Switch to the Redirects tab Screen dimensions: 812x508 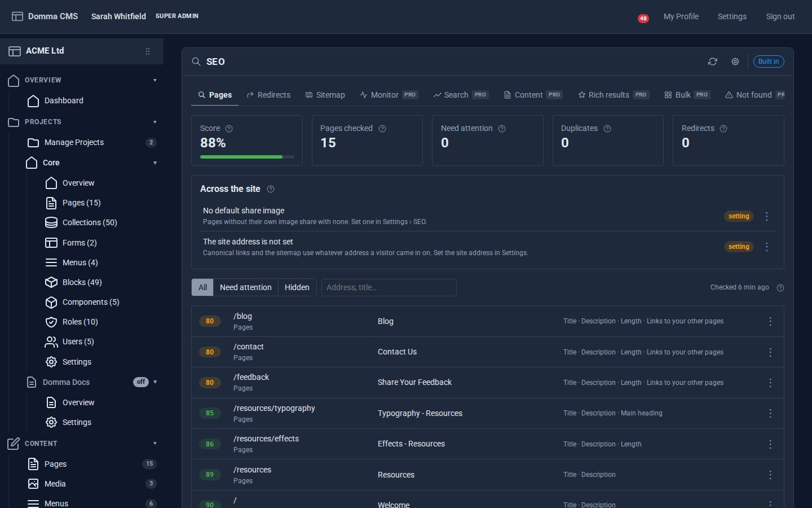(268, 95)
